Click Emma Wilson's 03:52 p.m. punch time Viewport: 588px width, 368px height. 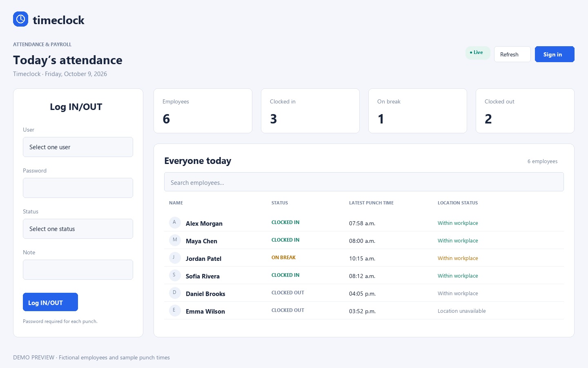click(x=362, y=311)
